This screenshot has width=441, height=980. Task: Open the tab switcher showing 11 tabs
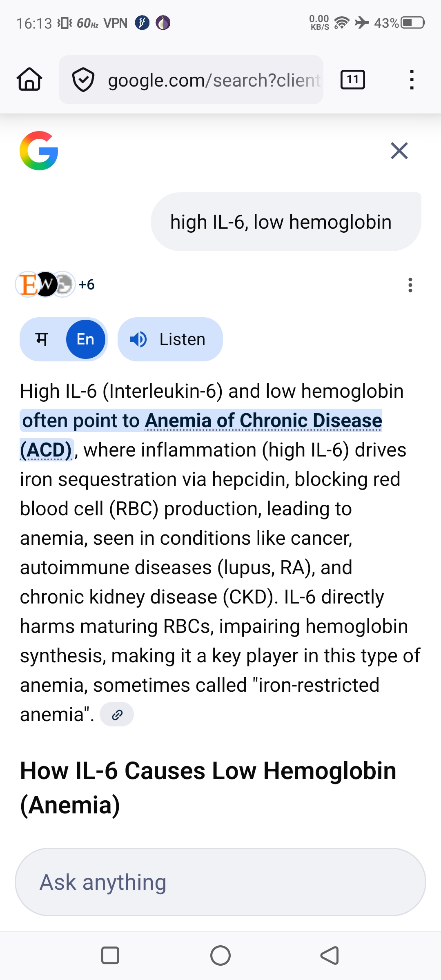pyautogui.click(x=353, y=80)
